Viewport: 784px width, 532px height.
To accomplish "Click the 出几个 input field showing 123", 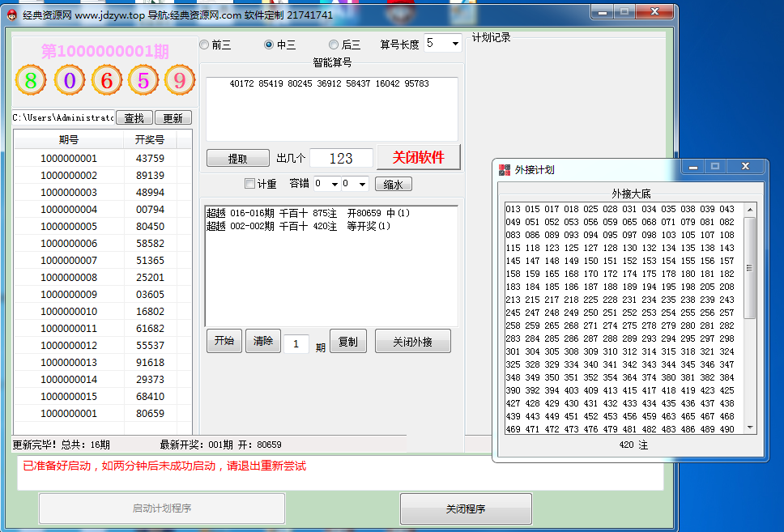I will (x=341, y=159).
